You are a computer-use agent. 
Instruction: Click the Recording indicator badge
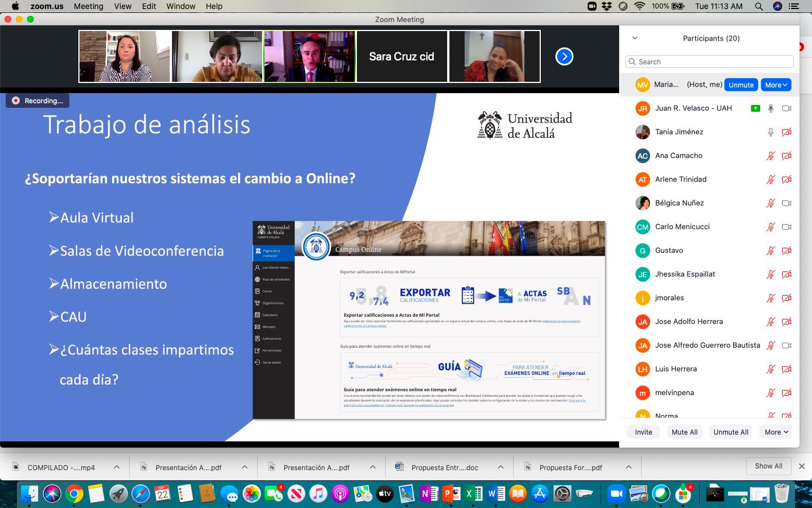38,100
